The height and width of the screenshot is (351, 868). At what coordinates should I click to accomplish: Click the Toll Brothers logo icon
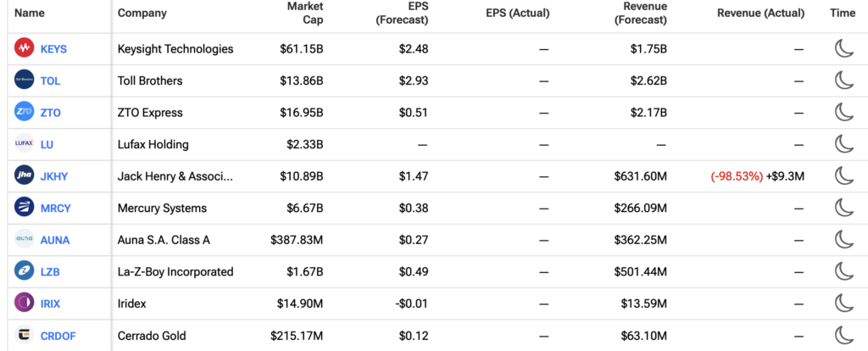click(24, 81)
